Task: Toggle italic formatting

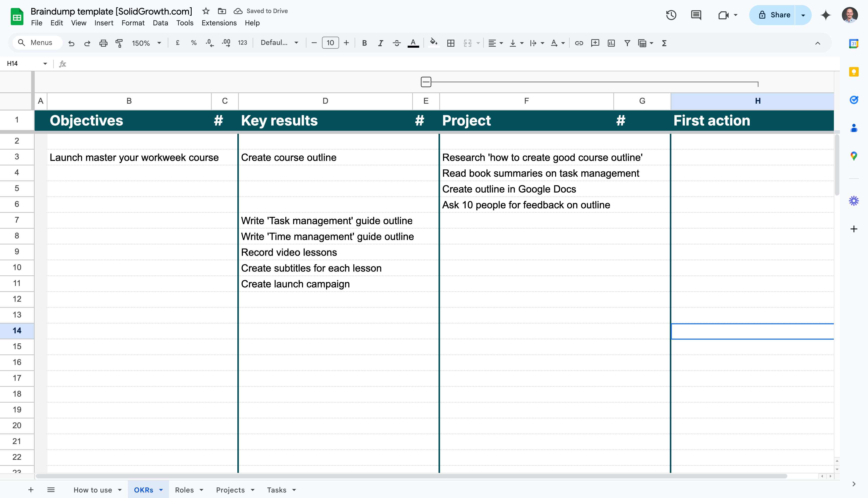Action: click(x=381, y=43)
